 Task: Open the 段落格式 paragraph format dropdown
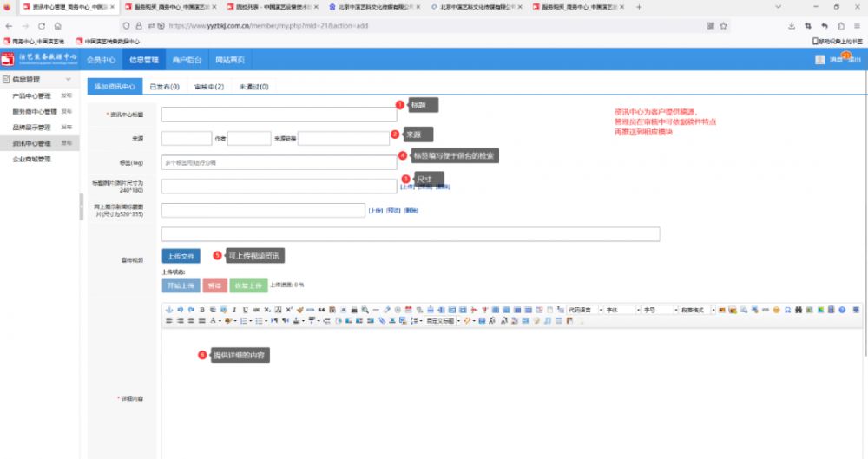click(696, 310)
